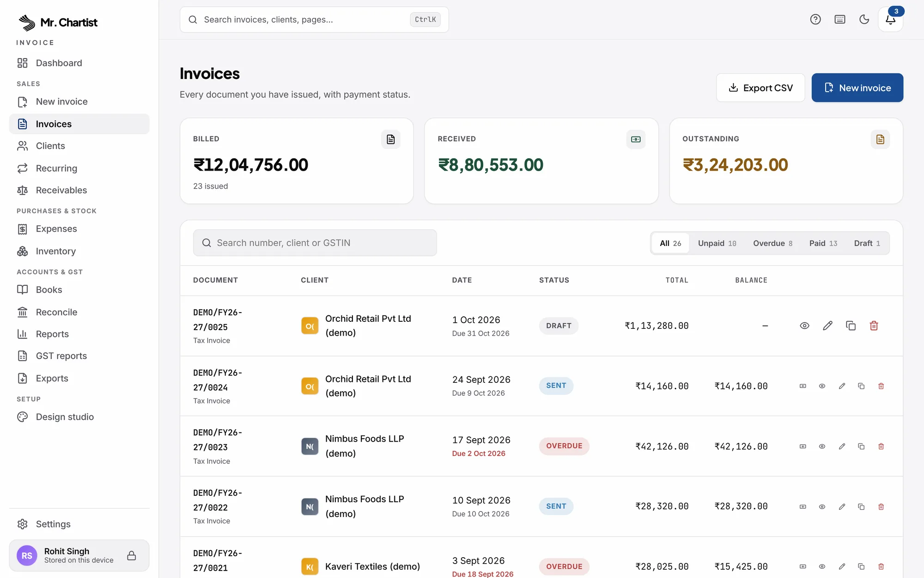View invoice 0024 with the eye icon
Screen dimensions: 924x578
pyautogui.click(x=822, y=386)
